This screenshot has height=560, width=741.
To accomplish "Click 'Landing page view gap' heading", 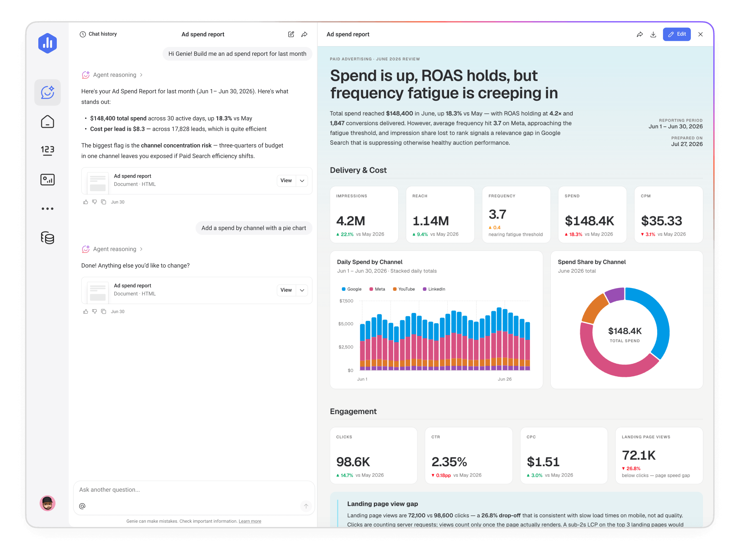I will click(x=383, y=504).
